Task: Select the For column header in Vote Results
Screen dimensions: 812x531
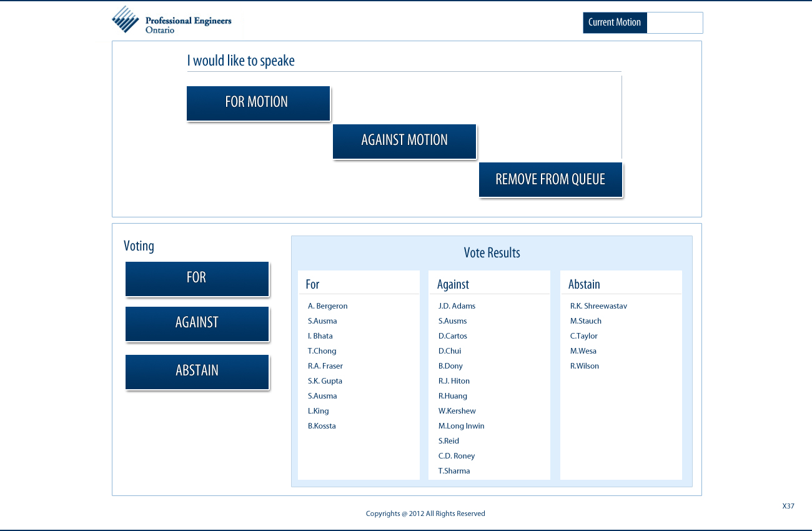Action: (312, 284)
